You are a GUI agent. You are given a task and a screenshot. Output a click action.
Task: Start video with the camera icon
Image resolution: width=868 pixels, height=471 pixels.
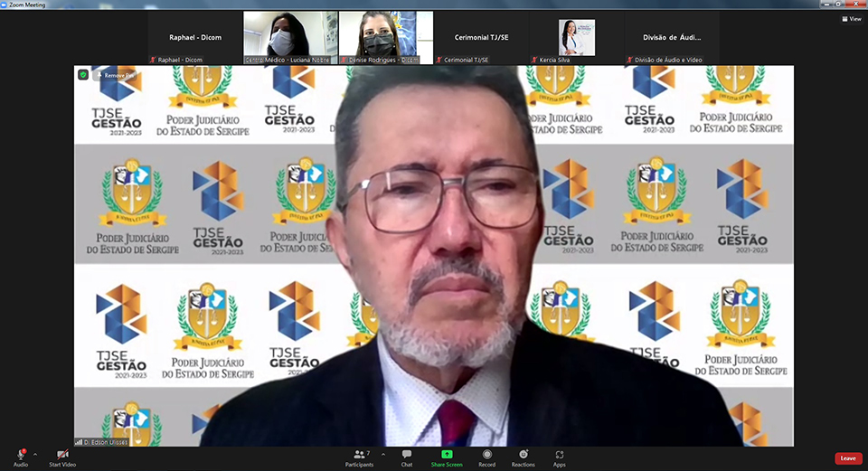point(62,454)
